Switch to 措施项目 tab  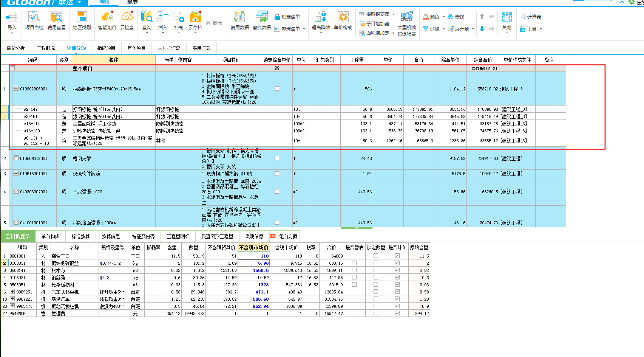coord(106,48)
